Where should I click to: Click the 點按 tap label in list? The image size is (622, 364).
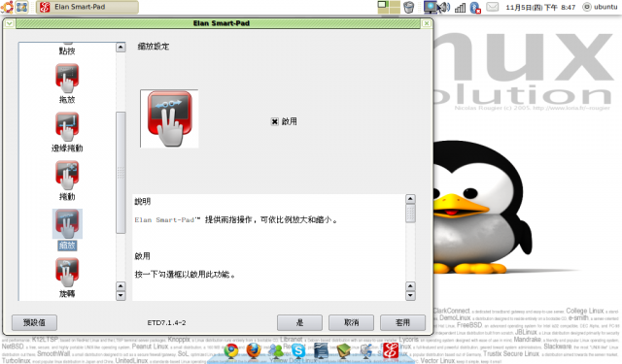coord(67,50)
